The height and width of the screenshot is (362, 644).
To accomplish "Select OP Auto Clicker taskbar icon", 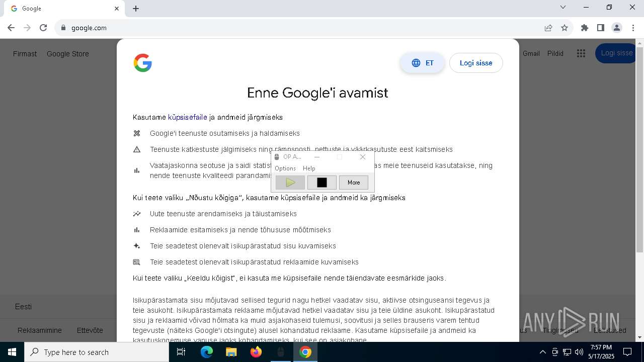I will click(x=281, y=352).
